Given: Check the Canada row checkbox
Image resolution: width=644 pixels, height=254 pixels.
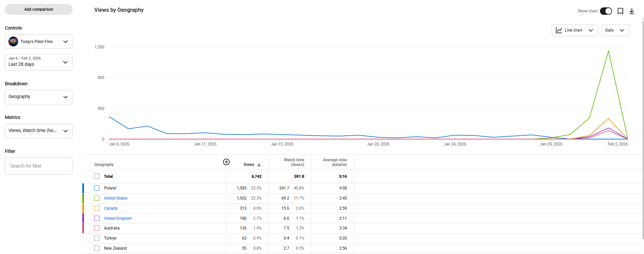Looking at the screenshot, I should click(x=97, y=208).
